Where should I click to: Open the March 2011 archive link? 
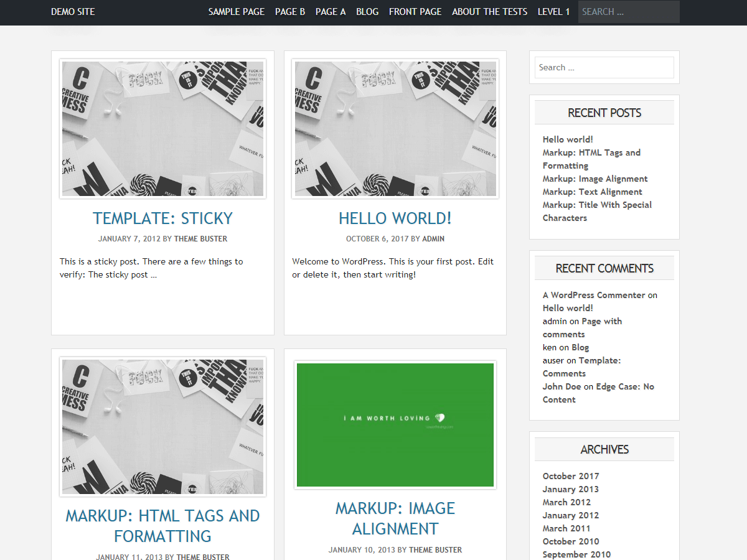[x=566, y=528]
